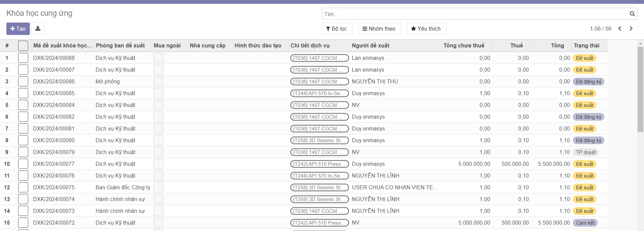Open the record DXK/2024/00085
Image resolution: width=644 pixels, height=231 pixels.
coord(54,93)
